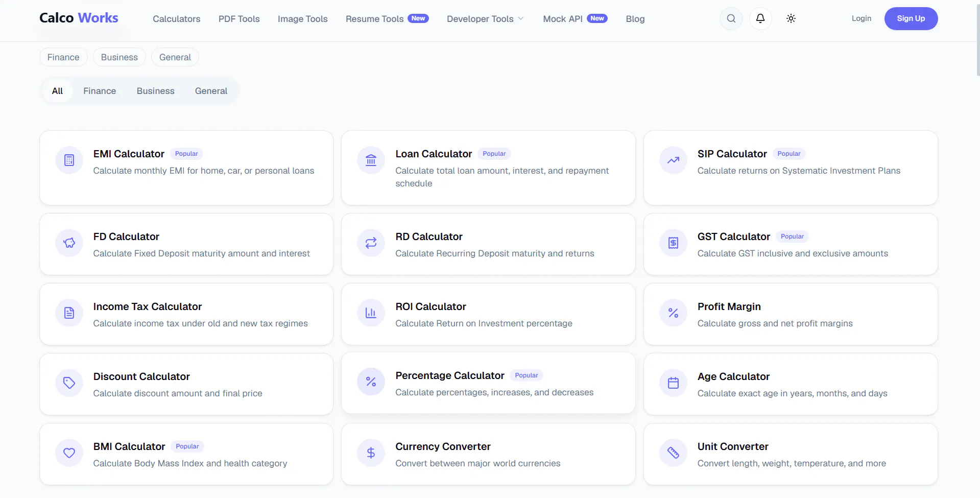The image size is (980, 498).
Task: Open the FD Calculator title
Action: (x=126, y=236)
